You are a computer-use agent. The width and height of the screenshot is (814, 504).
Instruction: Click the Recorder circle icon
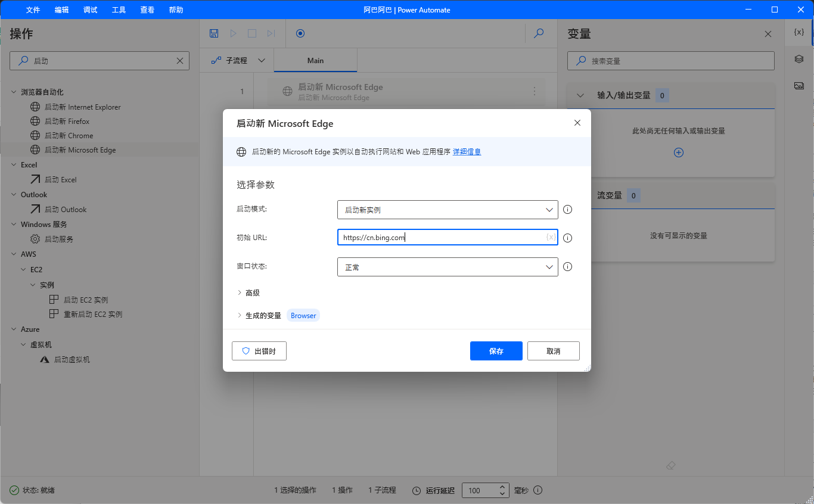click(x=300, y=33)
